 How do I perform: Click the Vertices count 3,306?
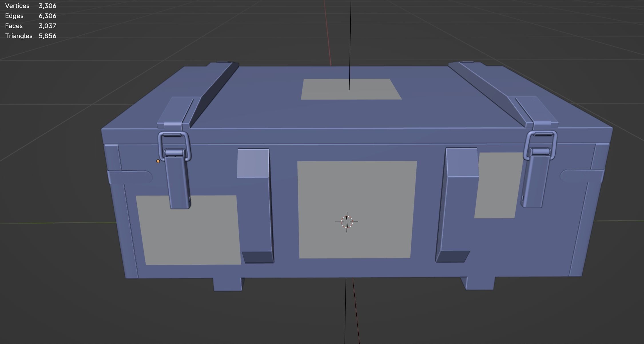47,6
